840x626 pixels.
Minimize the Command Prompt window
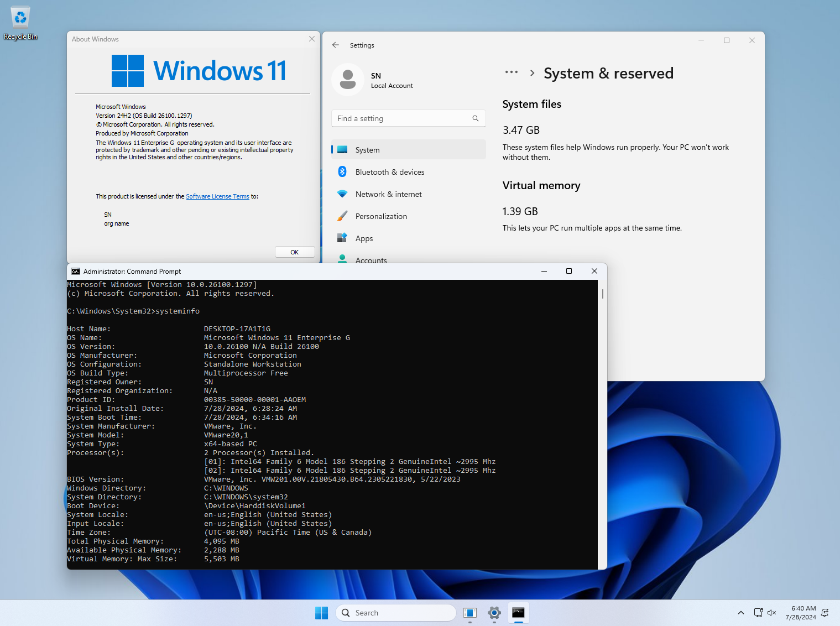544,271
